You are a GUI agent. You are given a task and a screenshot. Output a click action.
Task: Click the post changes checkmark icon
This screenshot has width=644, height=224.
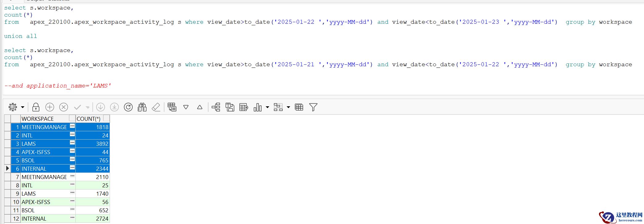point(77,107)
